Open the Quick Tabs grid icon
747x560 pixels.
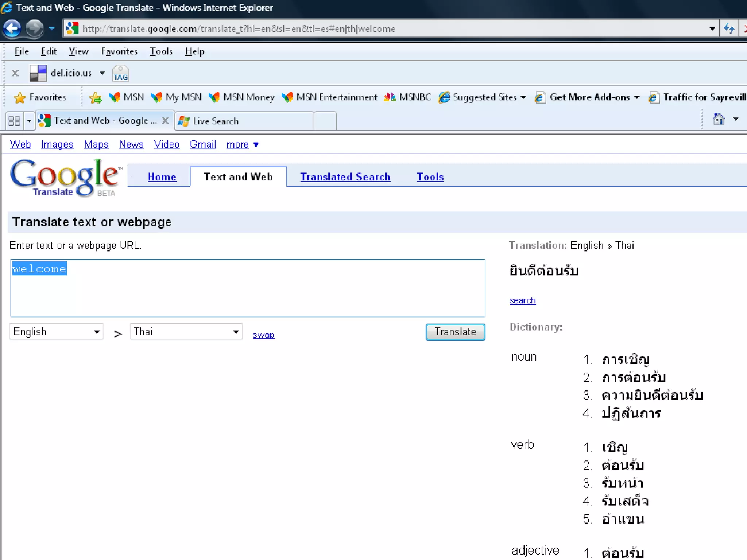tap(14, 121)
